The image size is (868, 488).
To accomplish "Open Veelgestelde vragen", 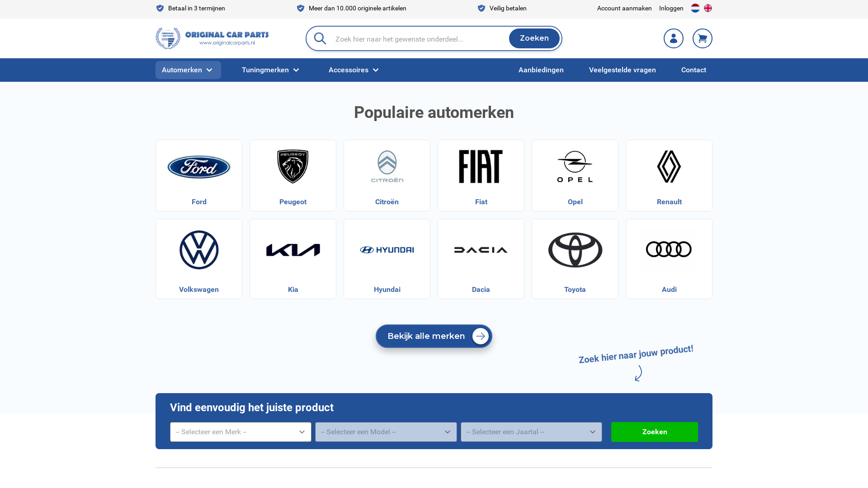I will coord(623,70).
